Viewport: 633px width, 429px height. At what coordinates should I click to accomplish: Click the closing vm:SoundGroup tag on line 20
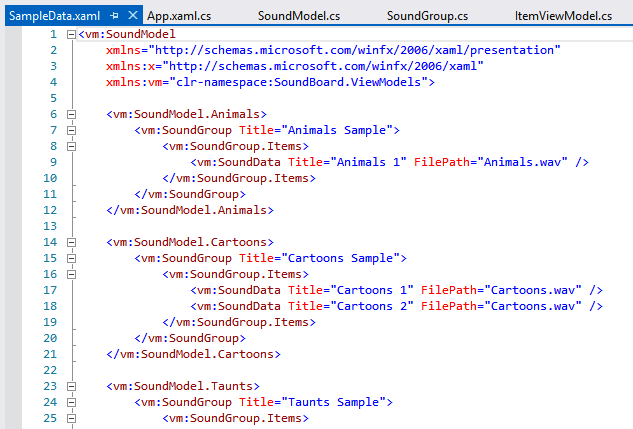click(190, 338)
